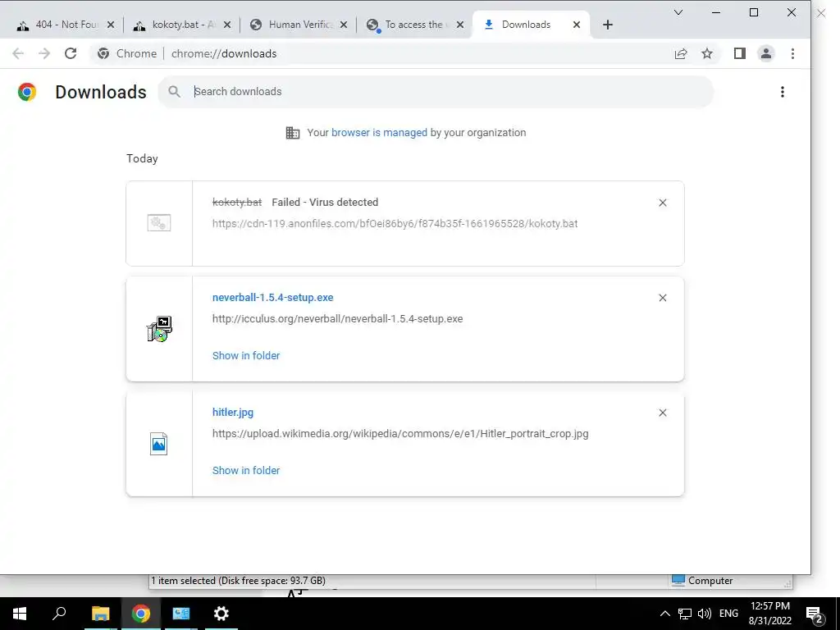Open the volume control in tray
The image size is (840, 630).
(x=705, y=614)
